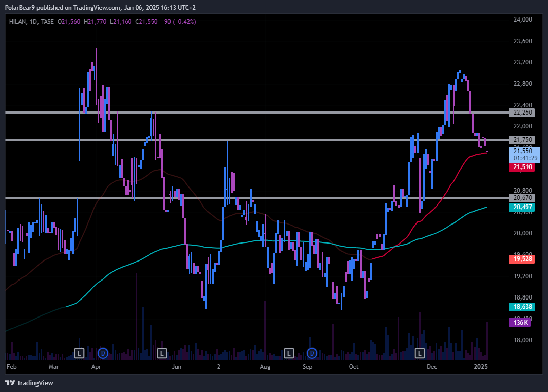Click the dividend D marker near September
Image resolution: width=548 pixels, height=392 pixels.
(312, 353)
